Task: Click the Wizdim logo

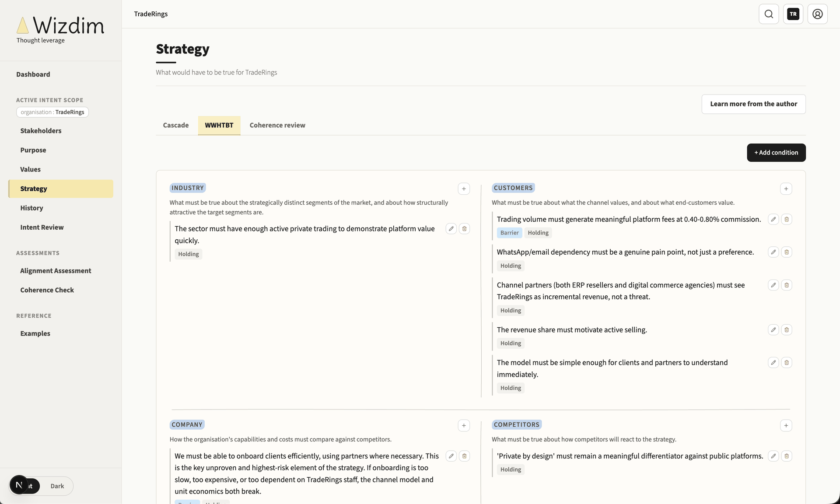Action: 60,26
